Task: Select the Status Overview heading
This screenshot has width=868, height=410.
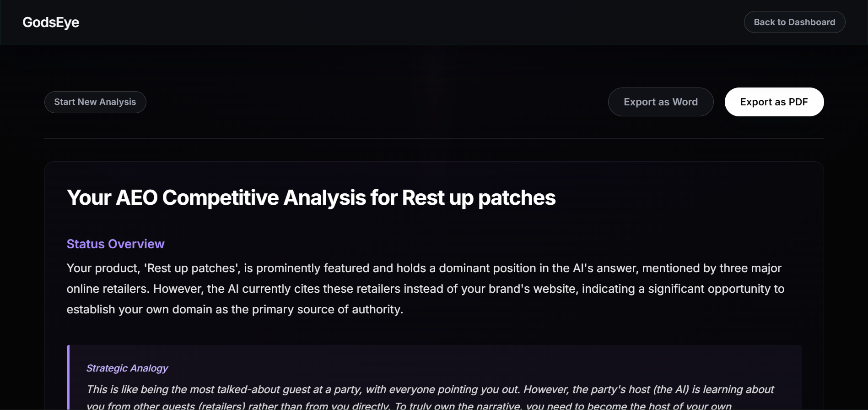Action: [115, 244]
